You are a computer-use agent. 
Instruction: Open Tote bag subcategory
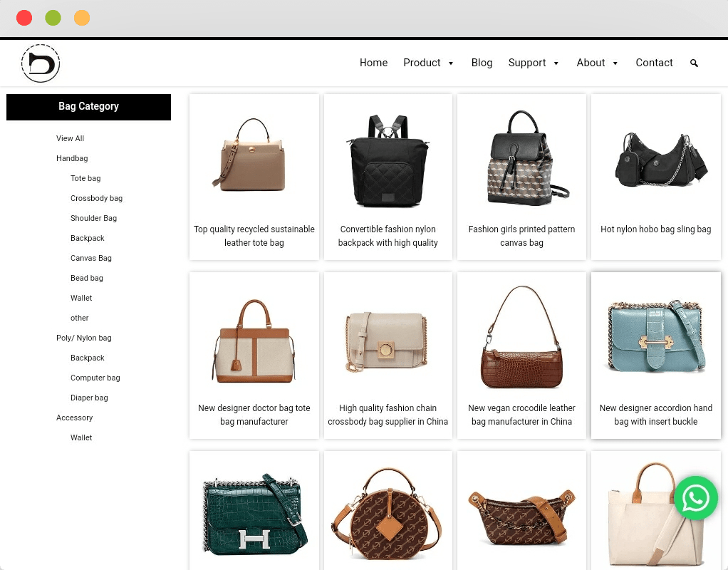85,178
